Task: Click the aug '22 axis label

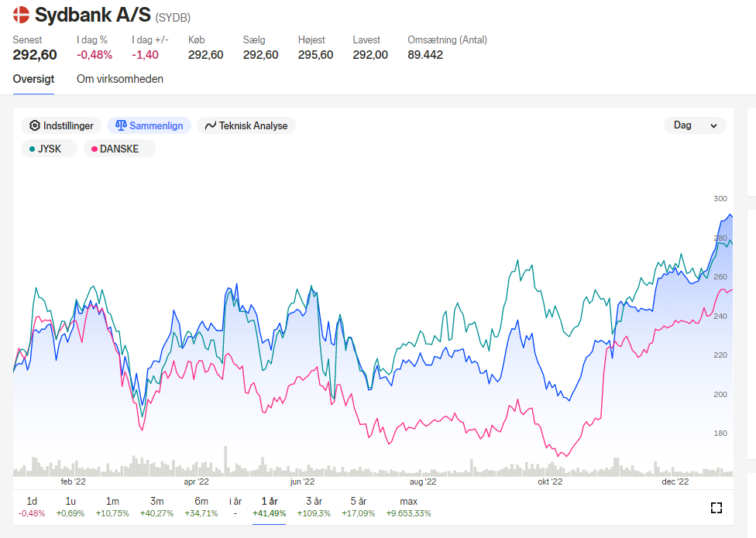Action: 423,481
